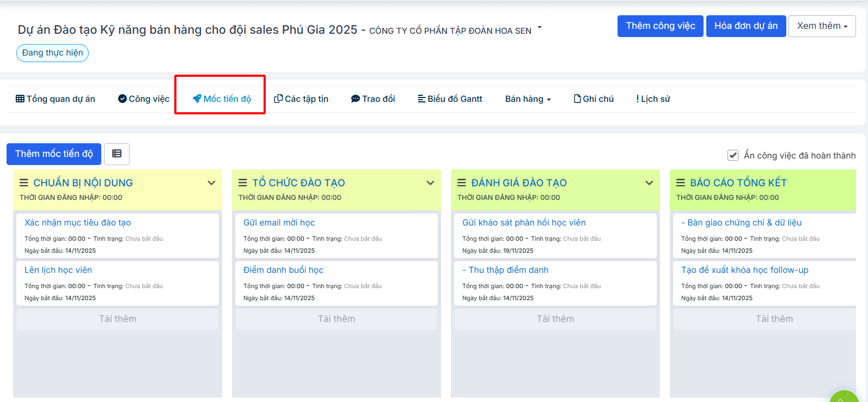Viewport: 868px width, 402px height.
Task: Open project switcher caret beside company name
Action: click(x=540, y=27)
